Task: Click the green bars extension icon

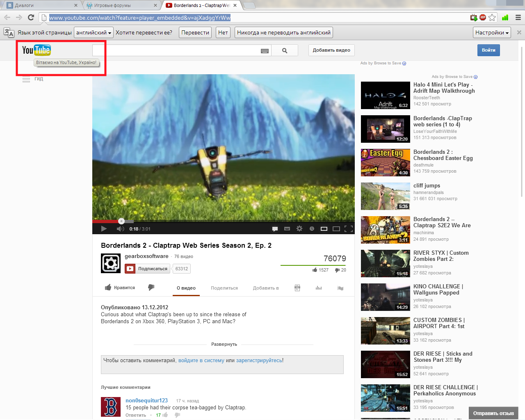Action: click(505, 17)
